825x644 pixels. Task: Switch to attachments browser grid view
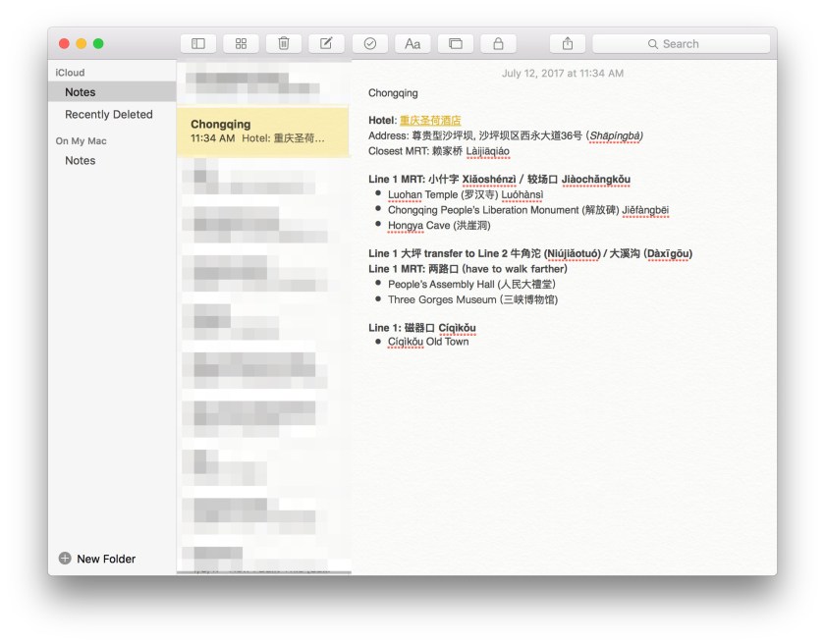tap(241, 43)
